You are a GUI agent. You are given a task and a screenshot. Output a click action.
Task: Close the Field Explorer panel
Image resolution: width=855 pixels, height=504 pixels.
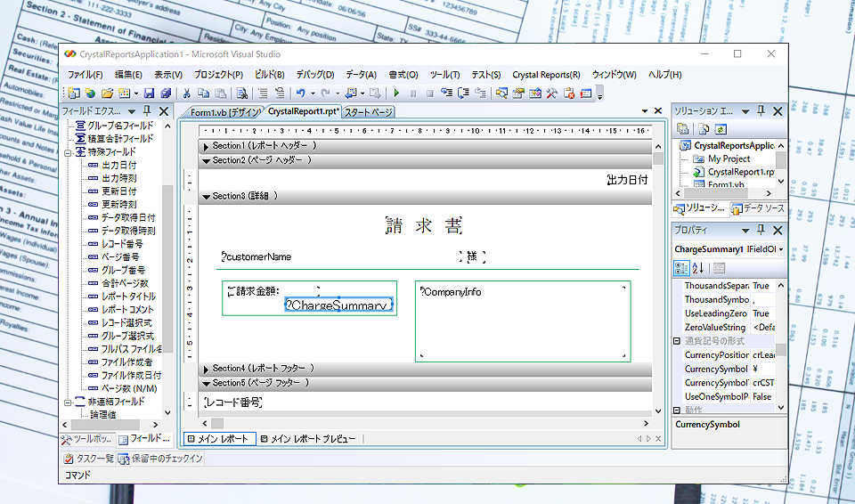coord(164,111)
